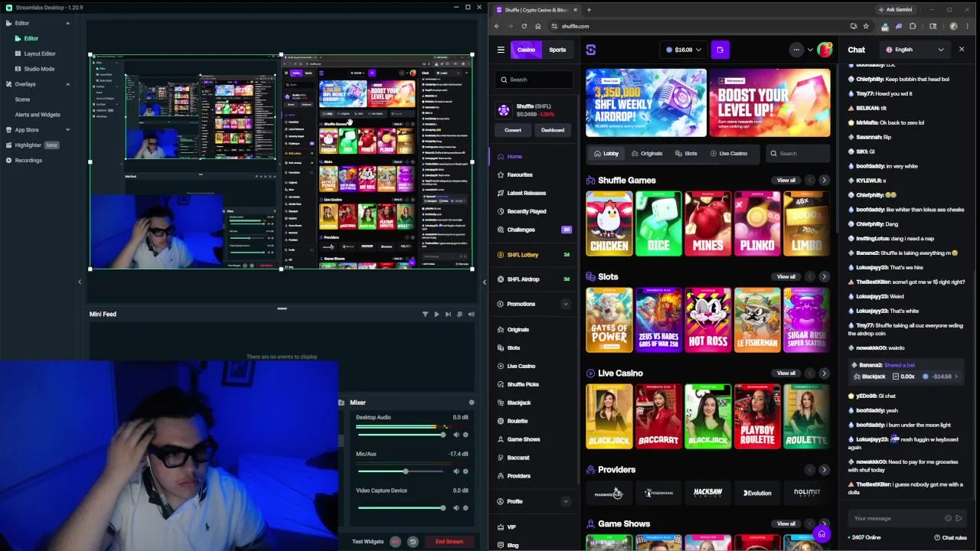Screen dimensions: 980x551
Task: Click Ask Gemini in Chrome
Action: click(x=895, y=10)
